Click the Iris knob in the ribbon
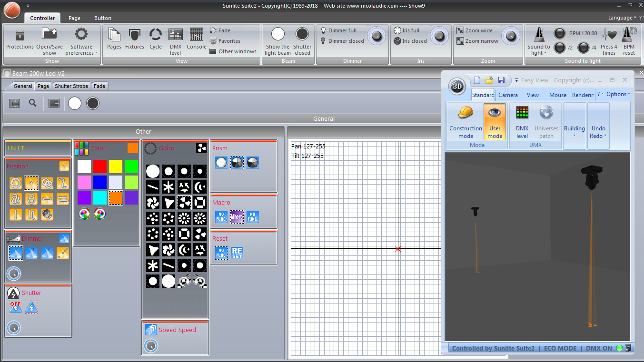The height and width of the screenshot is (362, 644). click(x=439, y=36)
